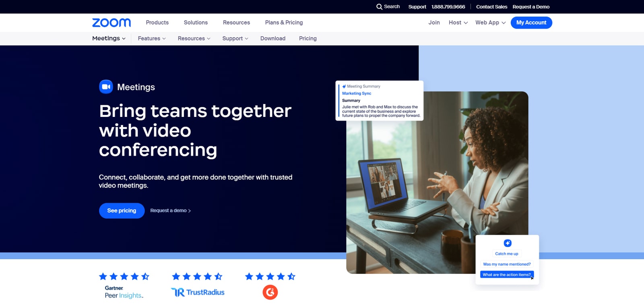
Task: Click the Request a demo link in the hero
Action: 171,210
